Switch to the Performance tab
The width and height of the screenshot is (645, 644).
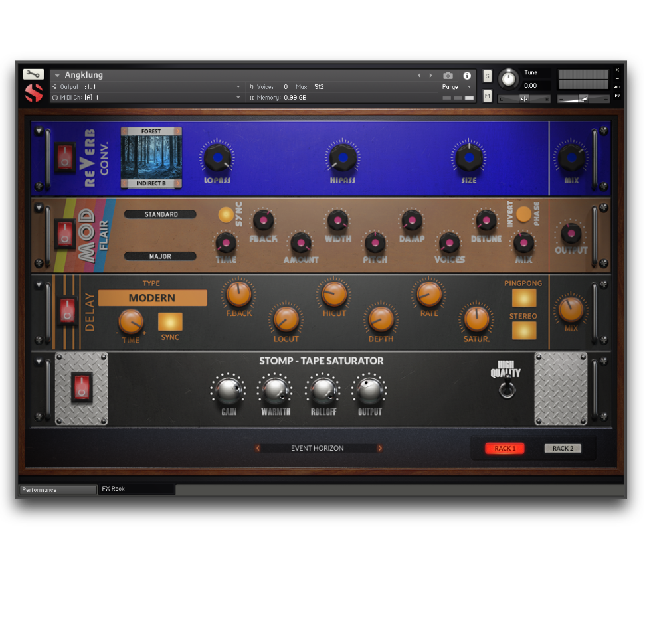[x=57, y=490]
